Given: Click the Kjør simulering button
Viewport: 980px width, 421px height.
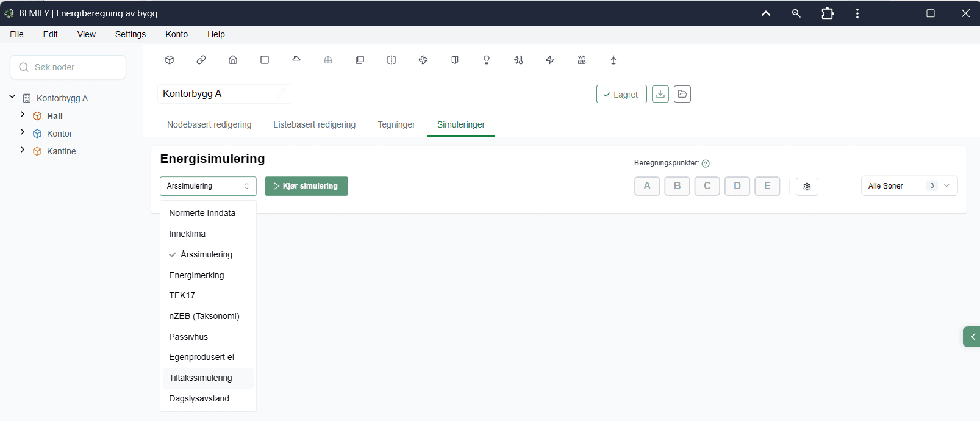Looking at the screenshot, I should pyautogui.click(x=306, y=186).
